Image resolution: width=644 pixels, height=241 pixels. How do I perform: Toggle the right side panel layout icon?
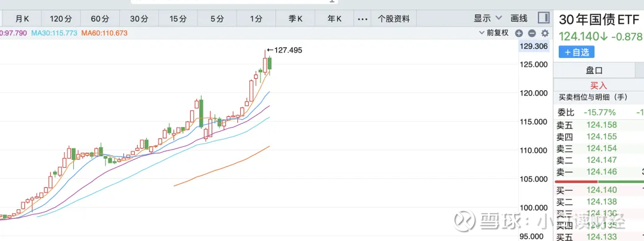click(x=543, y=18)
